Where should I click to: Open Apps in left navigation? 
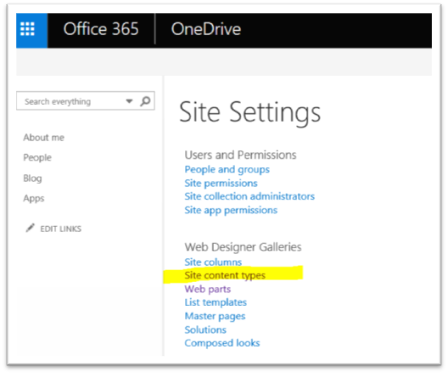pyautogui.click(x=34, y=199)
